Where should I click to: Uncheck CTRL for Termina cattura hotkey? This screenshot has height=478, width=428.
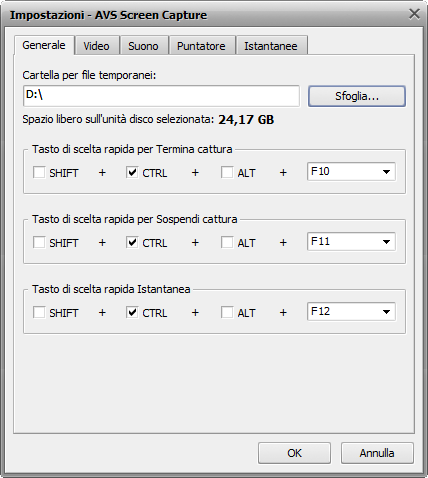pos(132,172)
